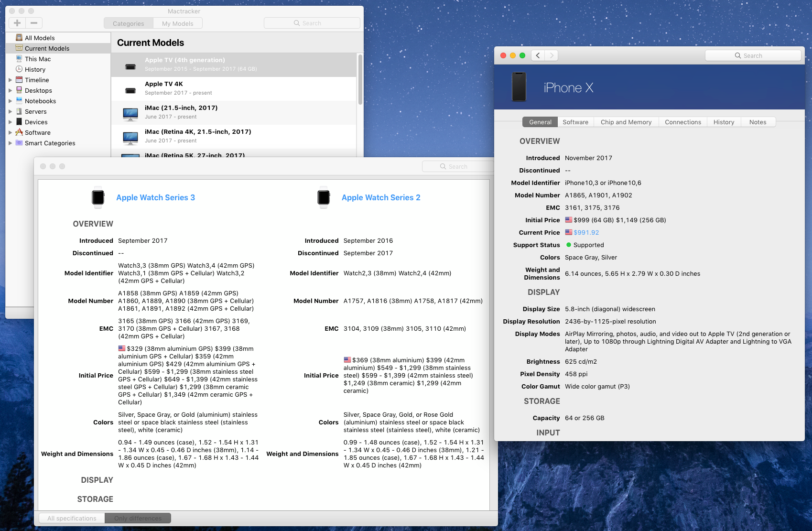The width and height of the screenshot is (812, 531).
Task: Click the iPhone X device image
Action: pos(519,87)
